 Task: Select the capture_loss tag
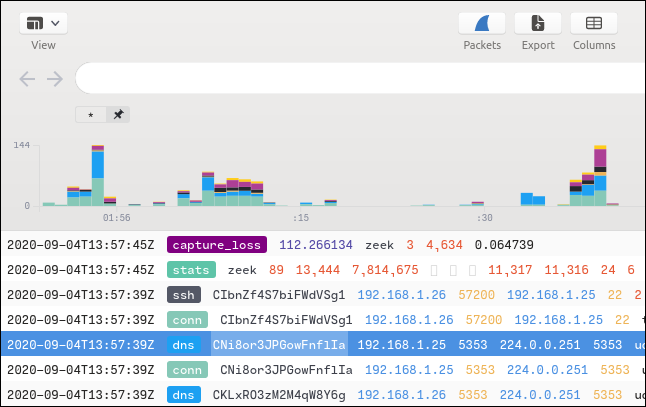(x=217, y=245)
